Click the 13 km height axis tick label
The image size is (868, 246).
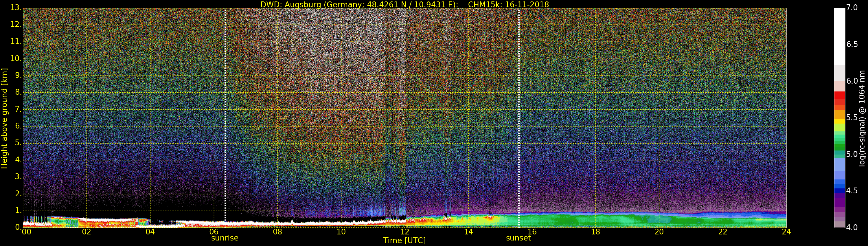tap(16, 8)
